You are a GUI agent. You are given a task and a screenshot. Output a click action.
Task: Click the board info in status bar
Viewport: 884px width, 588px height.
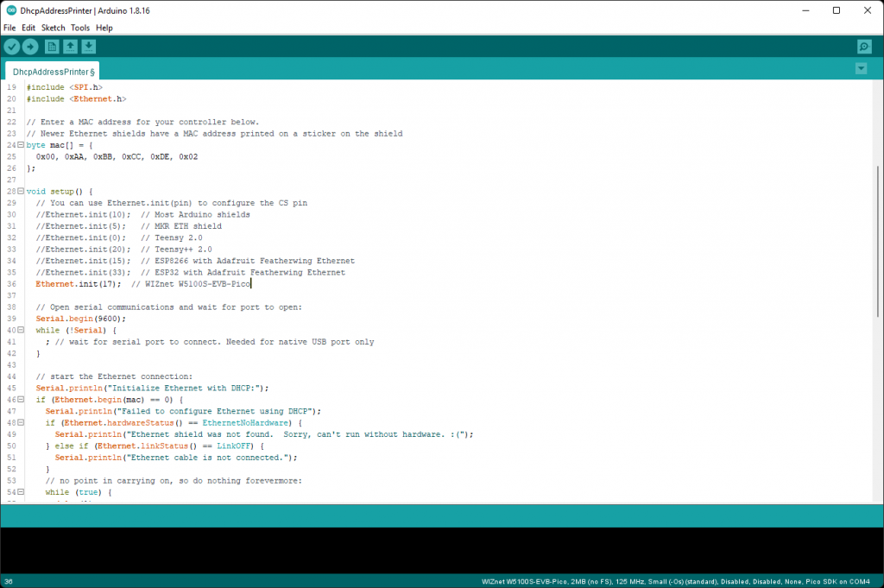click(x=675, y=581)
